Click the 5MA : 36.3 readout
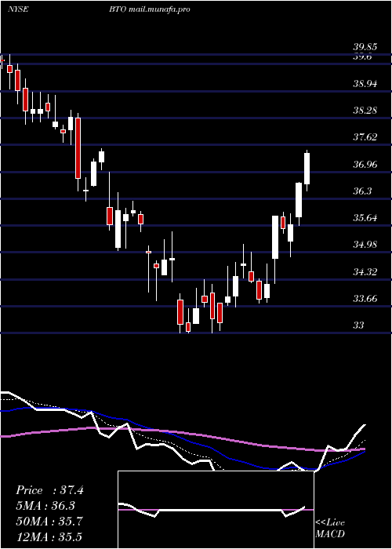392x549 pixels. tap(45, 506)
